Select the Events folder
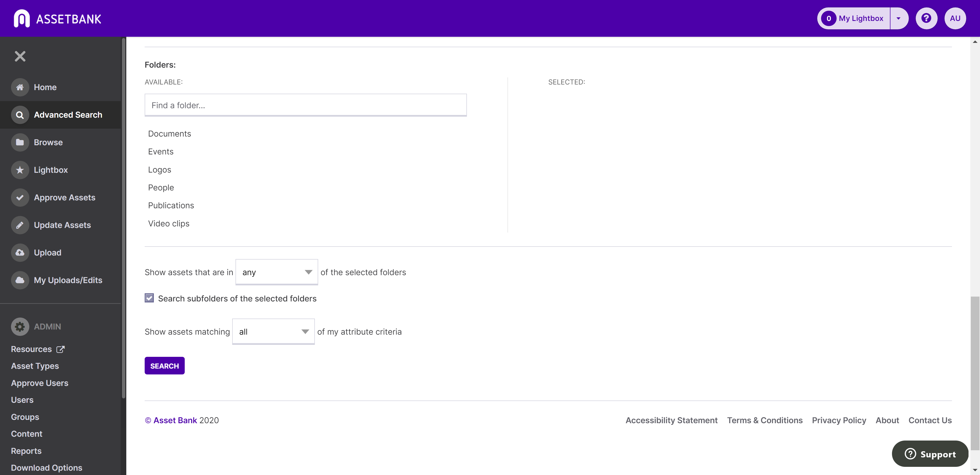 160,151
